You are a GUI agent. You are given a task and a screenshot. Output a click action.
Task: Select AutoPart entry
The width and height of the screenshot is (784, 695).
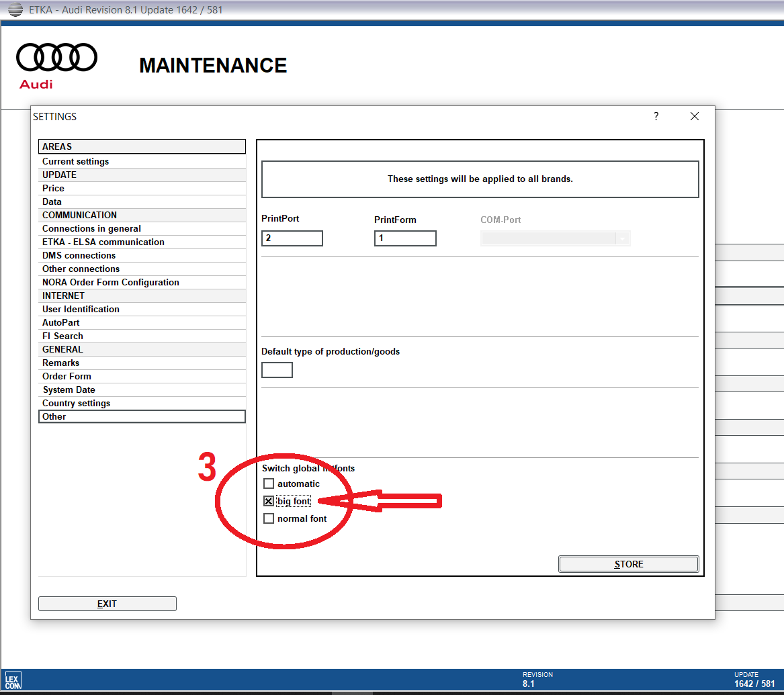coord(142,323)
